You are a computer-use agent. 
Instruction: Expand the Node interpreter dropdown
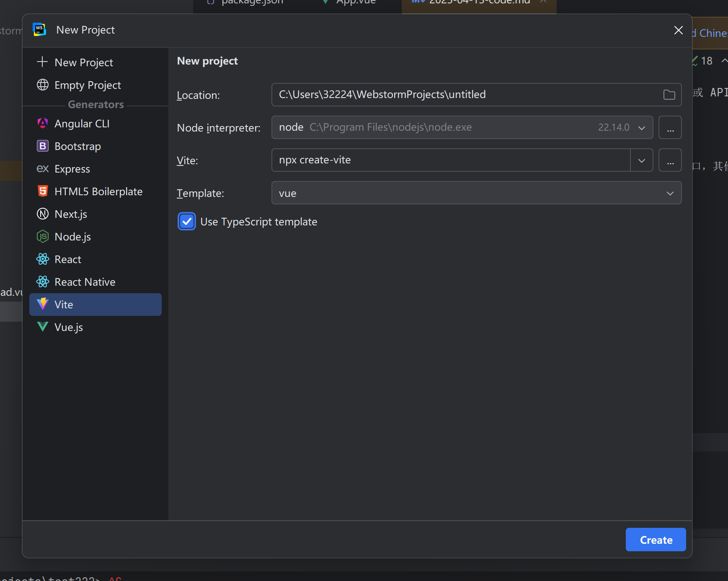coord(641,128)
